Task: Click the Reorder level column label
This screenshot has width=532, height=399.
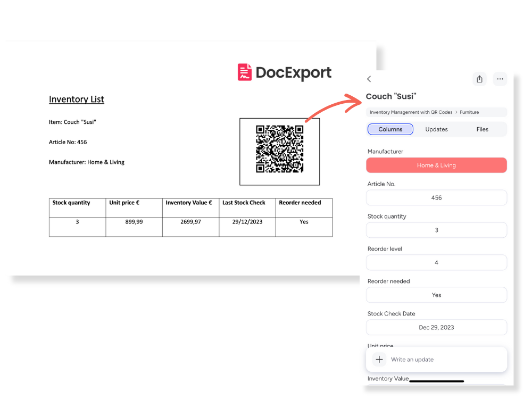Action: click(385, 249)
